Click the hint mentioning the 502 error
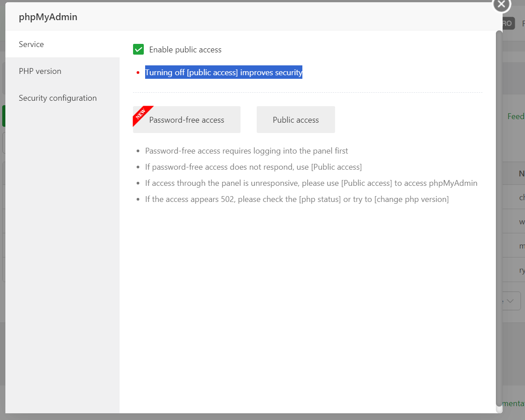 pyautogui.click(x=297, y=199)
